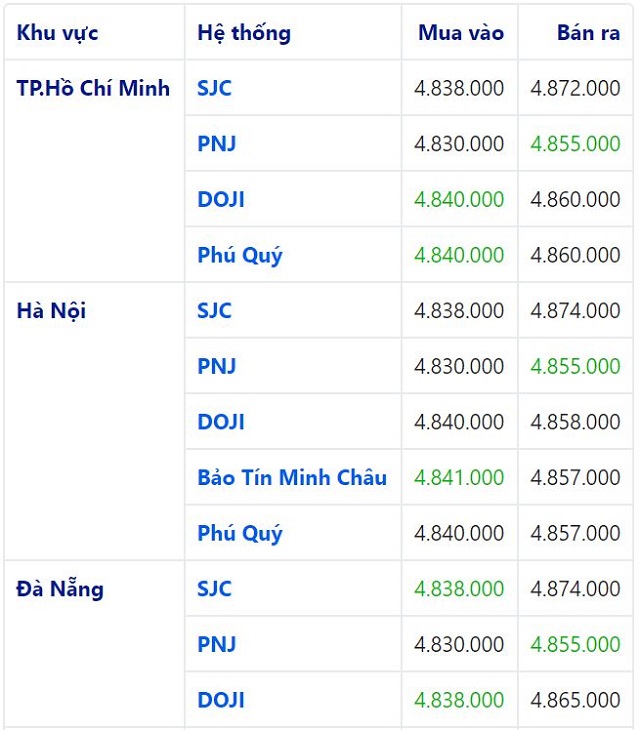
Task: Open the Phú Quý link under TP.Hồ Chí Minh
Action: 240,255
